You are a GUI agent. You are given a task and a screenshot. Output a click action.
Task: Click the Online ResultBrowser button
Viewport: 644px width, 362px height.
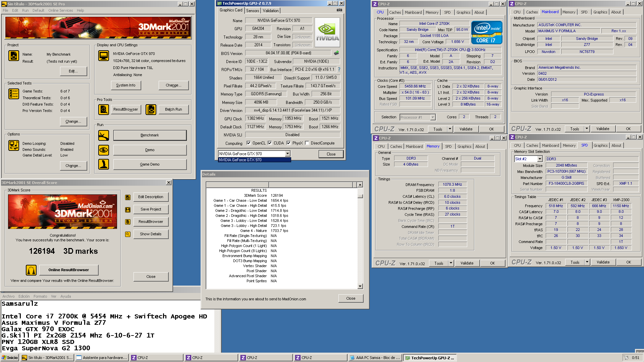point(69,270)
